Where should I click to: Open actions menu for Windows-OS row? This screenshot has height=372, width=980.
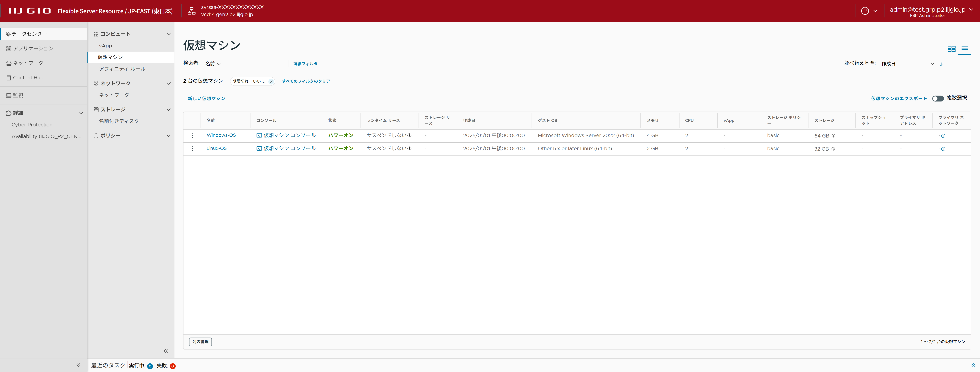pos(192,136)
